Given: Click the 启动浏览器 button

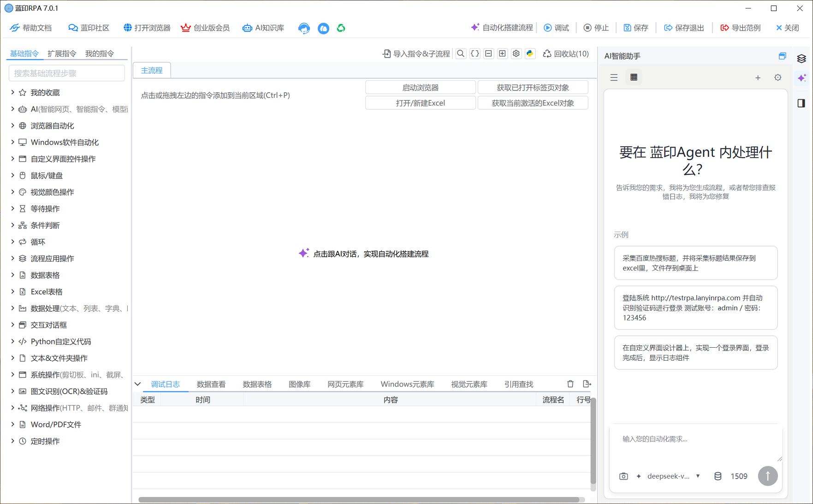Looking at the screenshot, I should coord(421,87).
